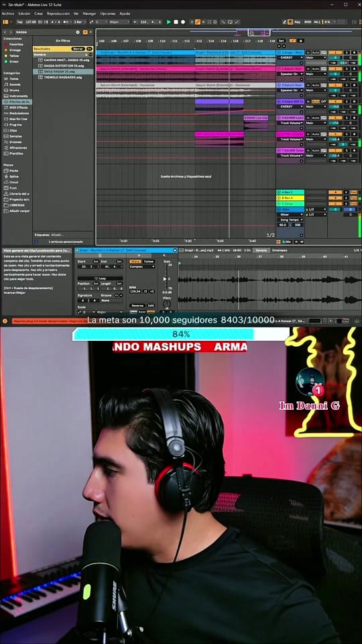
Task: Select the Max for Live category
Action: pos(17,119)
